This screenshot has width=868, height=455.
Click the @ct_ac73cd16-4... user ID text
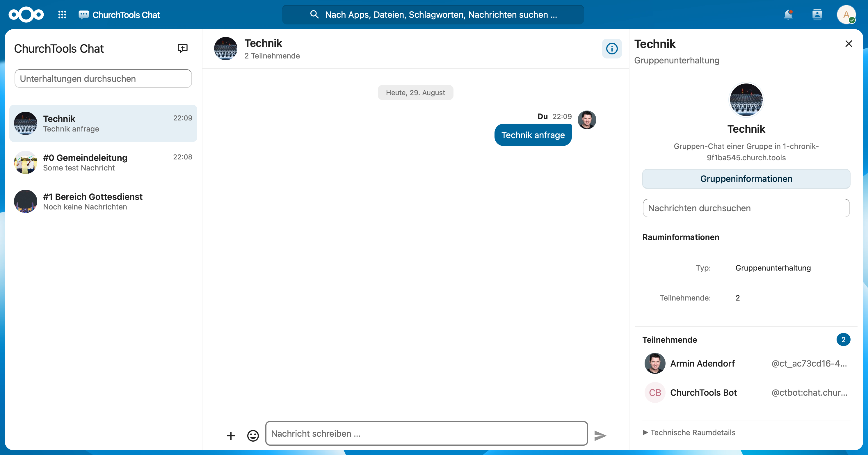(809, 363)
